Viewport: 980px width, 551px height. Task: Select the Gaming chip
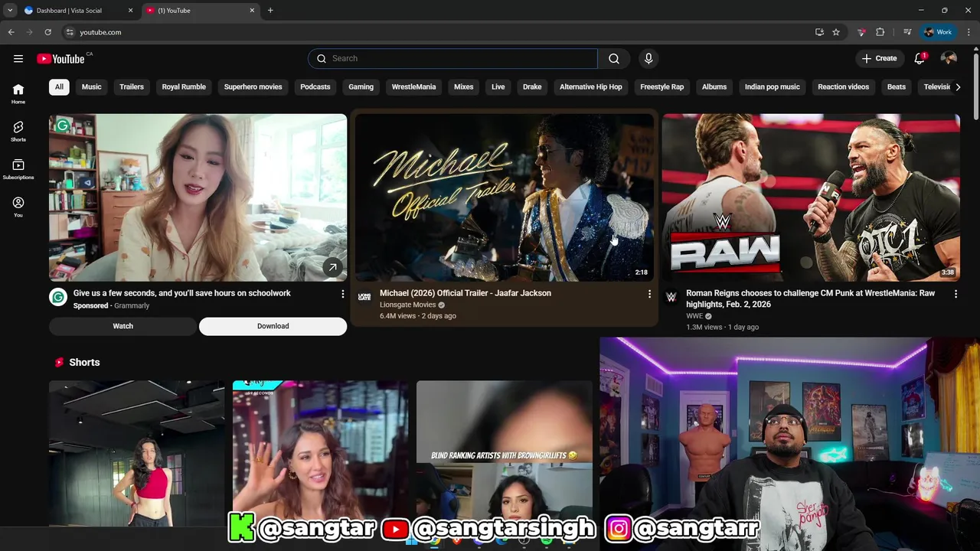[x=361, y=87]
